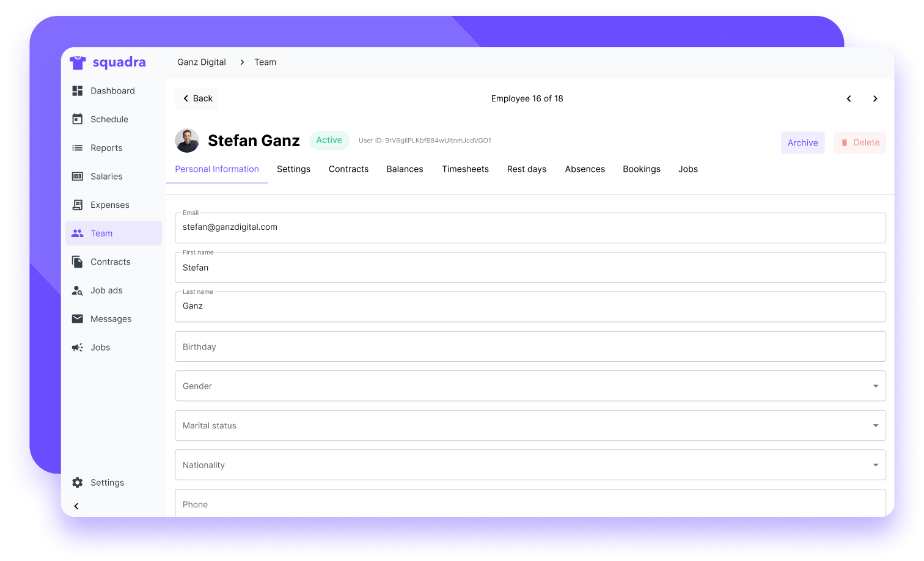Screen dimensions: 924x561
Task: Click the Reports list icon
Action: click(78, 148)
